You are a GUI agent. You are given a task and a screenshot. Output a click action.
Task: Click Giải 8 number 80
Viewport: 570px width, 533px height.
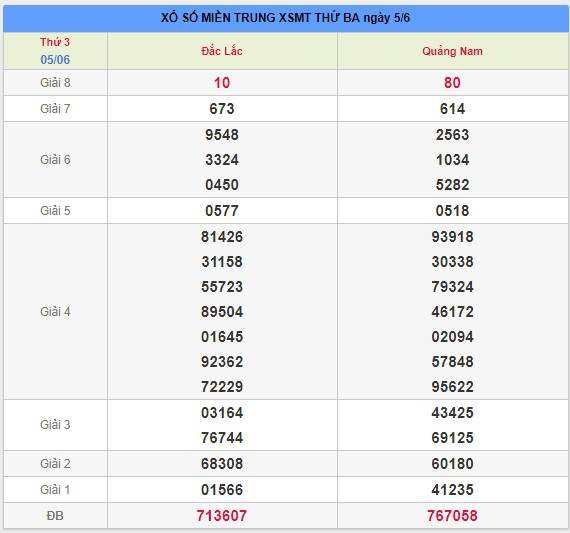click(x=452, y=83)
